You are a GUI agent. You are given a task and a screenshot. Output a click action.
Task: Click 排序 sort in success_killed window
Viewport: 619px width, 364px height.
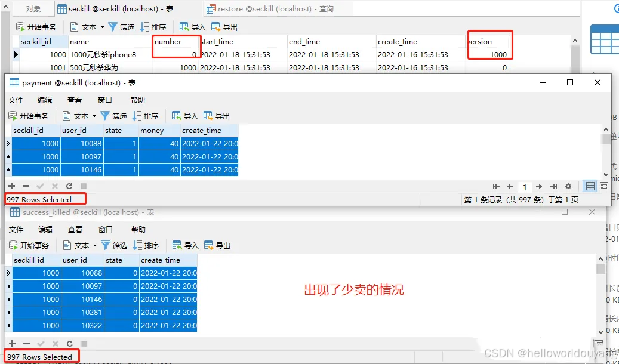click(x=146, y=245)
